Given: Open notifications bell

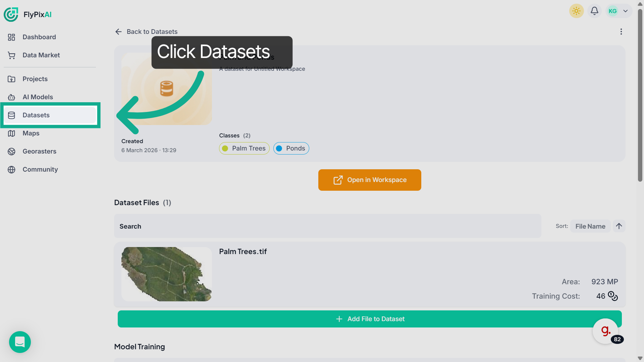Looking at the screenshot, I should 594,11.
